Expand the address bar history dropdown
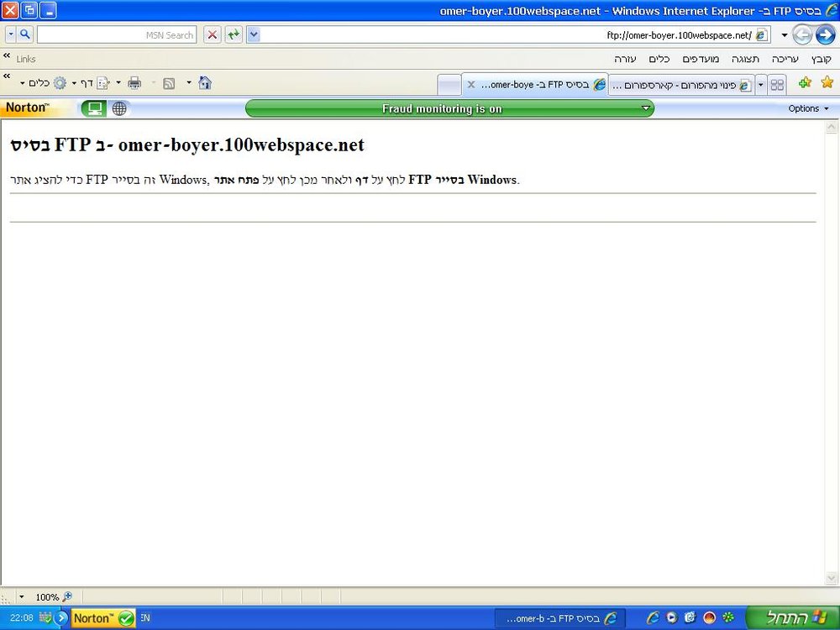This screenshot has height=630, width=840. 254,35
